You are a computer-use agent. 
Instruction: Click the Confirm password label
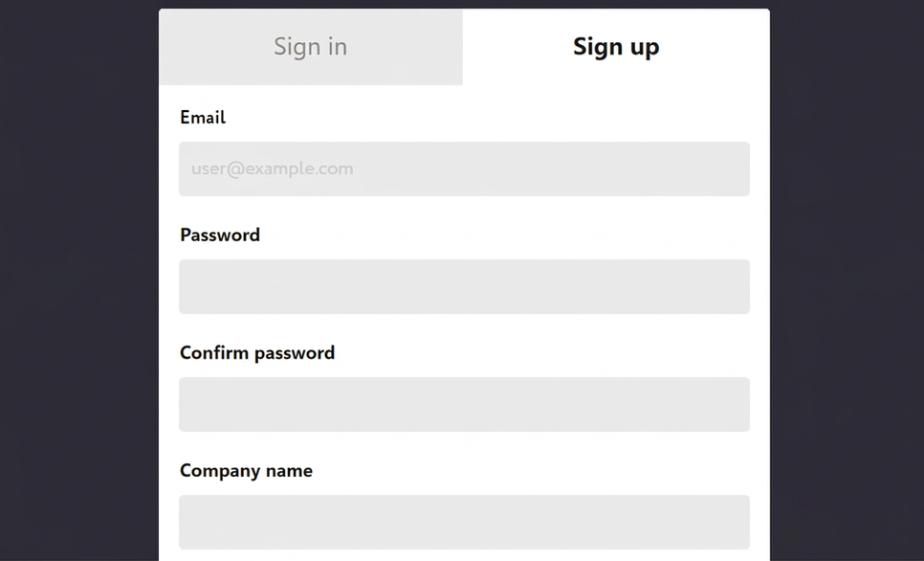click(257, 352)
